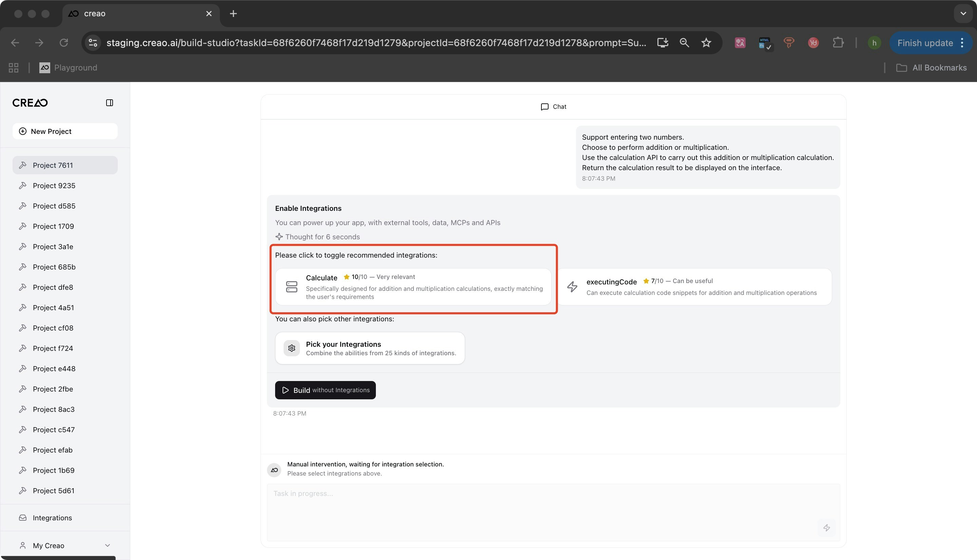Click the Creao logo in the sidebar

30,102
